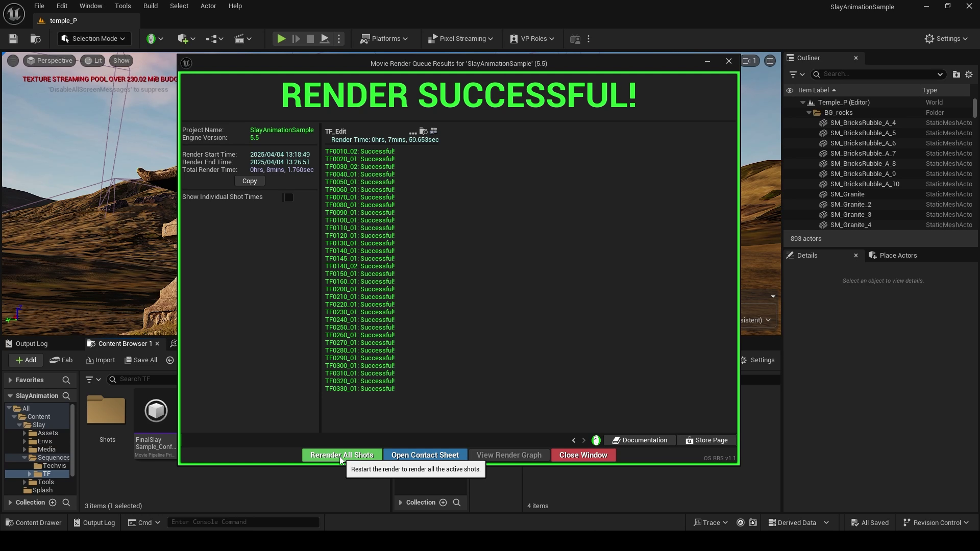Click the green plugin logo beside Documentation
This screenshot has width=980, height=551.
596,440
